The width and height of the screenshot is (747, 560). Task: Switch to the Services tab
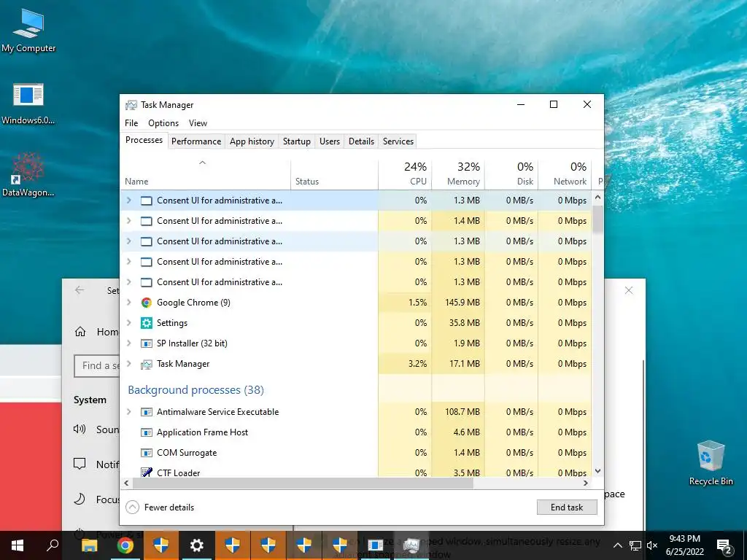[398, 141]
